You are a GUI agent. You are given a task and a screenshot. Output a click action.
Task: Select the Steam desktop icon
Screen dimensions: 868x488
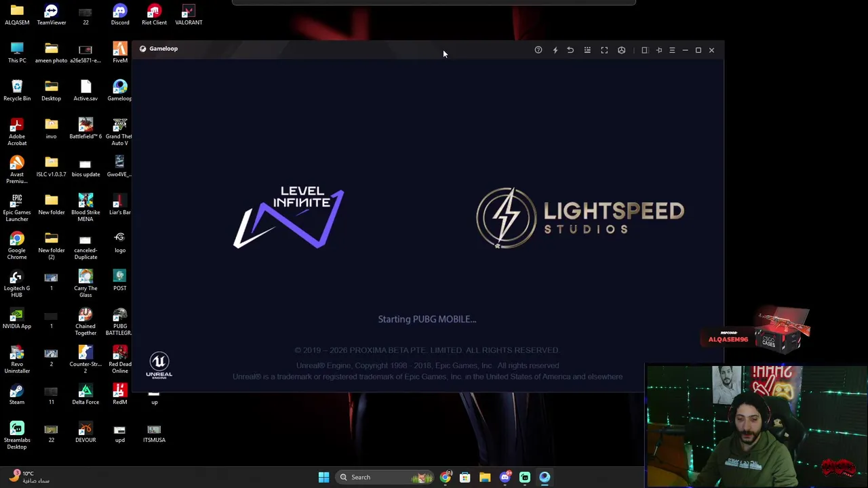click(x=17, y=394)
